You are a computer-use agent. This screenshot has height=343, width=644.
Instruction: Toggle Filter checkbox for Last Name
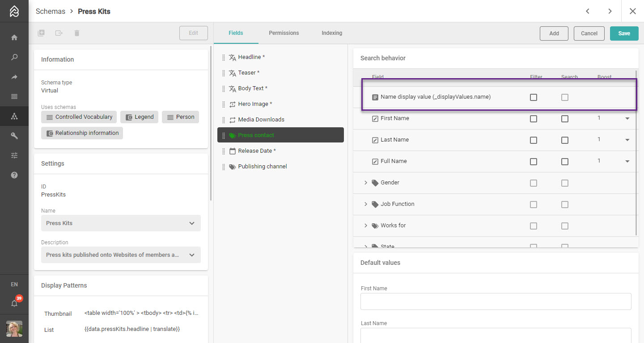pyautogui.click(x=534, y=140)
